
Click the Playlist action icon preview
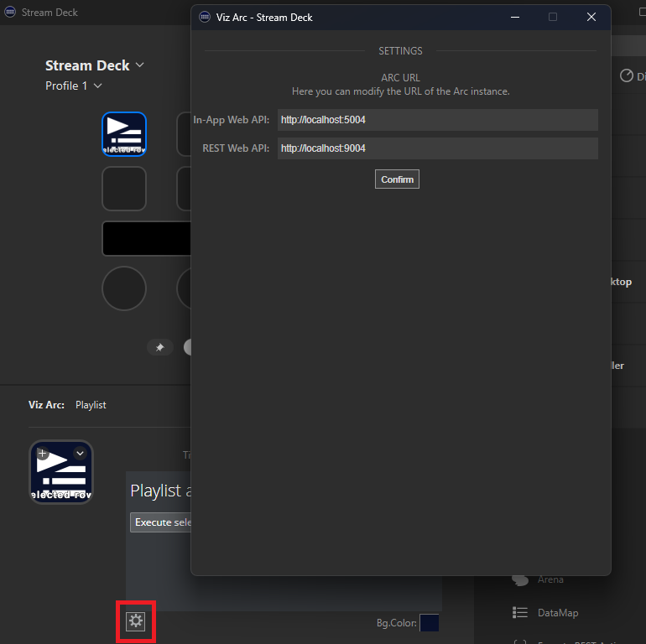click(61, 472)
